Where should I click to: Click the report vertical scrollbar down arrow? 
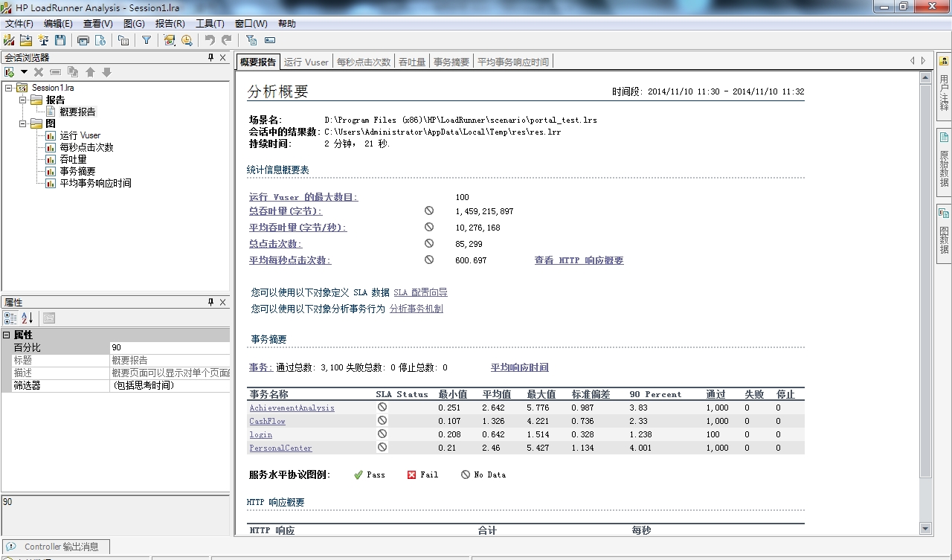coord(925,529)
